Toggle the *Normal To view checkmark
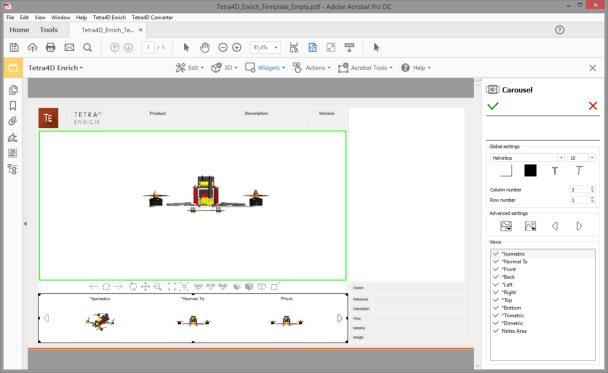 click(496, 261)
